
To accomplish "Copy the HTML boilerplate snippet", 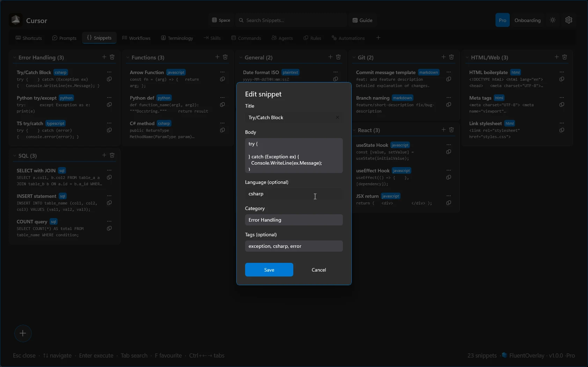I will coord(562,79).
